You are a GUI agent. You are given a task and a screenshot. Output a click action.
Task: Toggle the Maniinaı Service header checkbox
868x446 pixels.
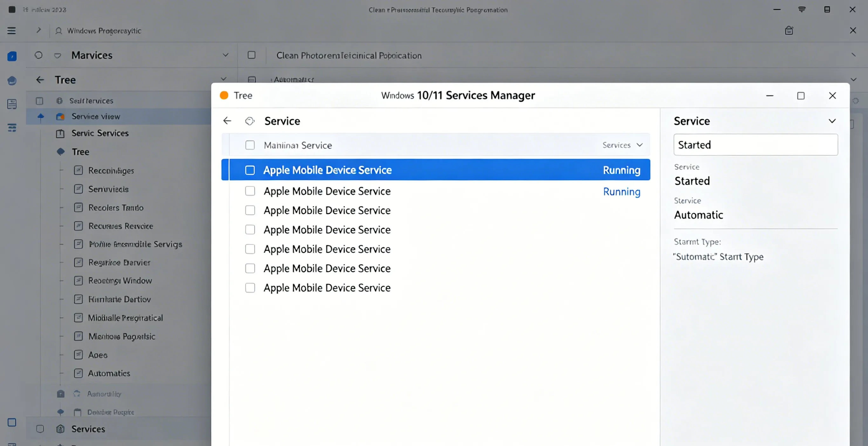[x=250, y=145]
